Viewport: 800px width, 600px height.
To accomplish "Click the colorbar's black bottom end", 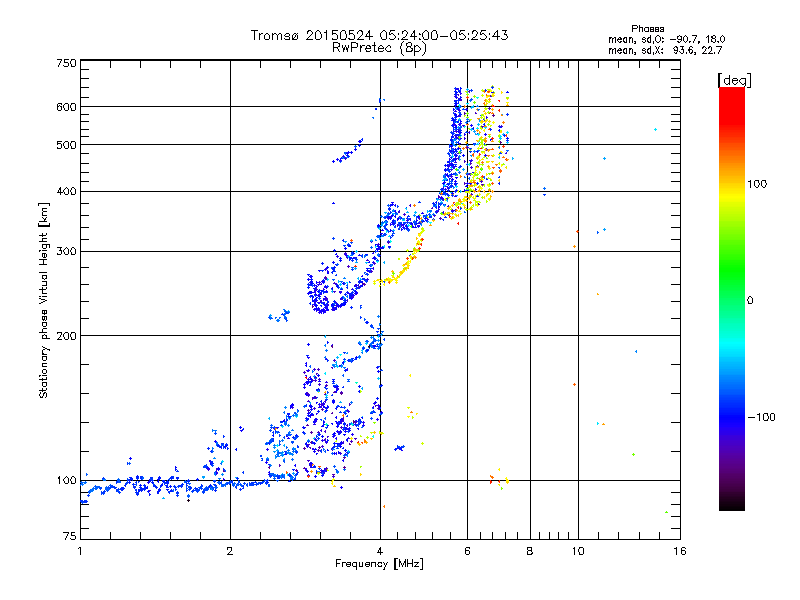I will [732, 504].
